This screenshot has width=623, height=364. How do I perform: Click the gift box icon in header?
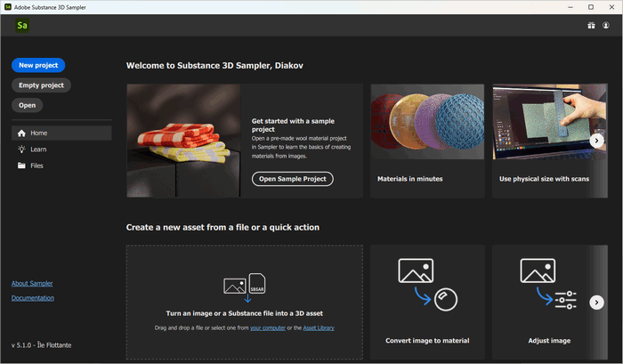[590, 26]
